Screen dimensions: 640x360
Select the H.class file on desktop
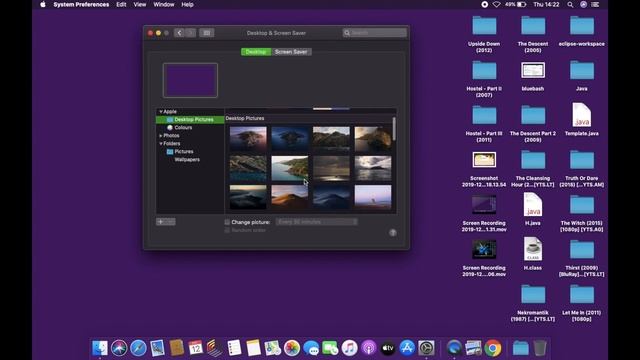coord(533,253)
